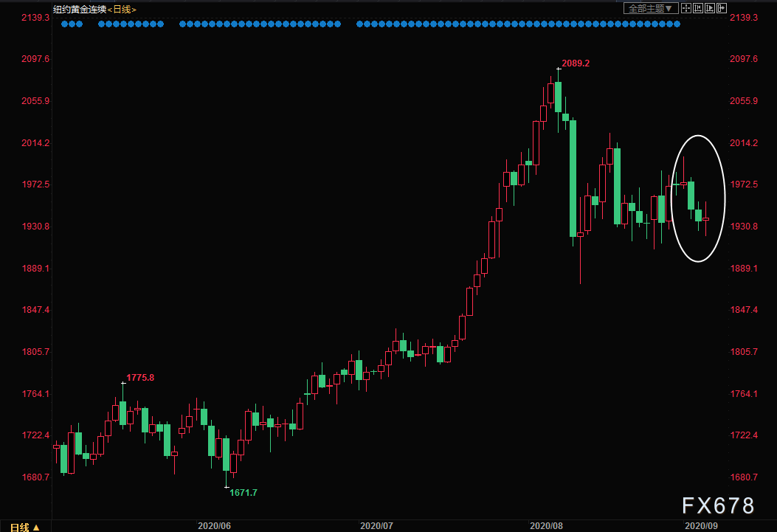The image size is (777, 532).
Task: Click 2097.6 on the left price axis
Action: (35, 59)
